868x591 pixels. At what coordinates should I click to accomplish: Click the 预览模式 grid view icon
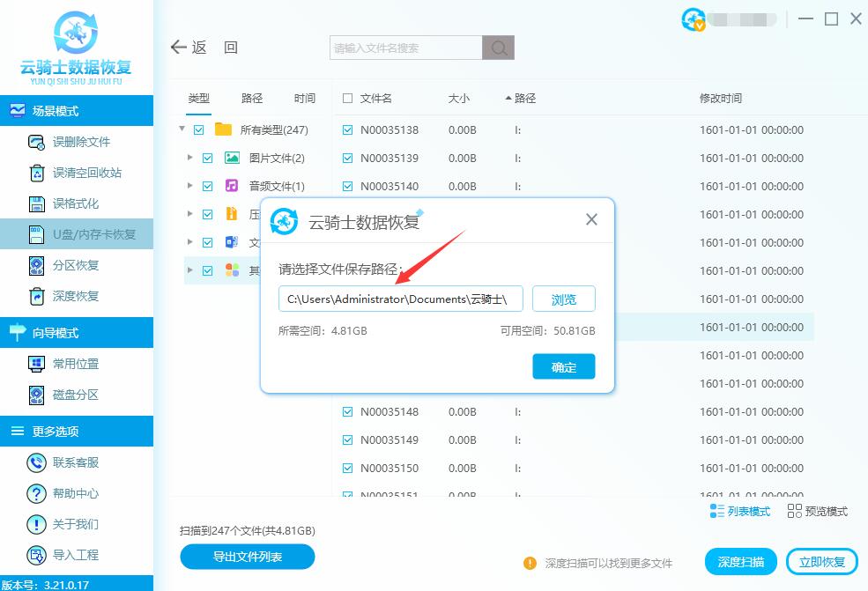point(794,511)
